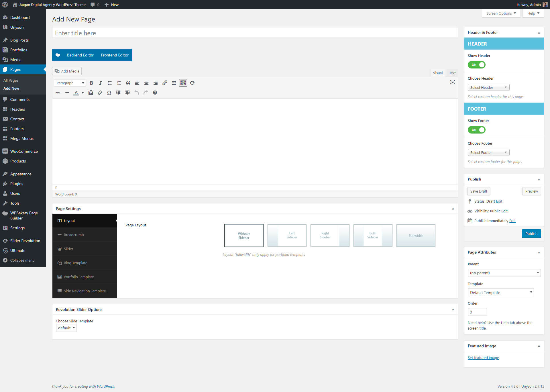Insert special character (omega)
The width and height of the screenshot is (550, 392).
(109, 93)
